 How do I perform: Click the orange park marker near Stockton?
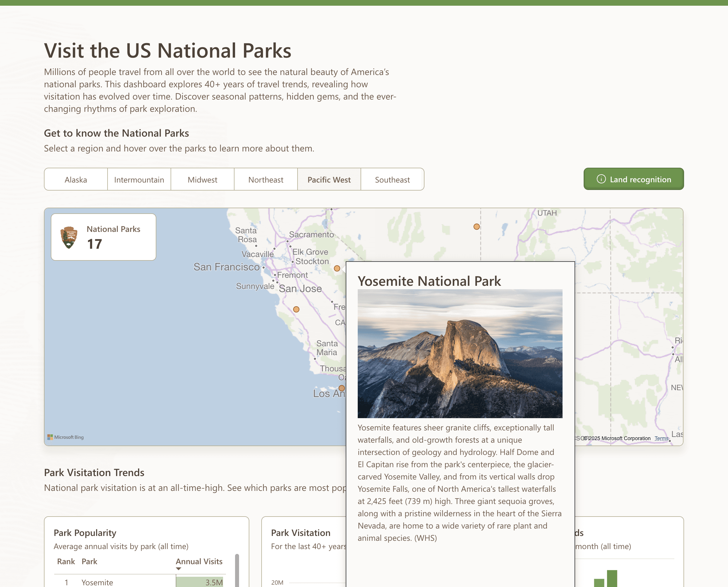tap(337, 268)
